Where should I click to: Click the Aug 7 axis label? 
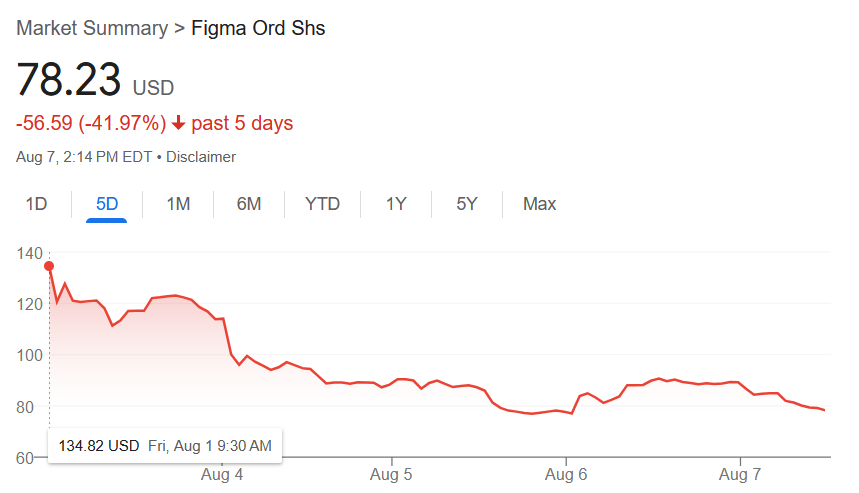point(740,474)
